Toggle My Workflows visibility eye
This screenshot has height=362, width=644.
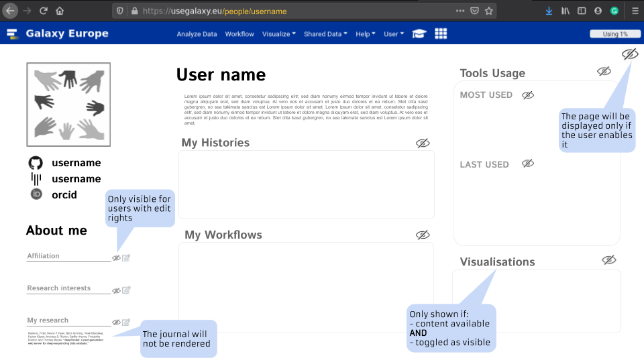click(423, 235)
